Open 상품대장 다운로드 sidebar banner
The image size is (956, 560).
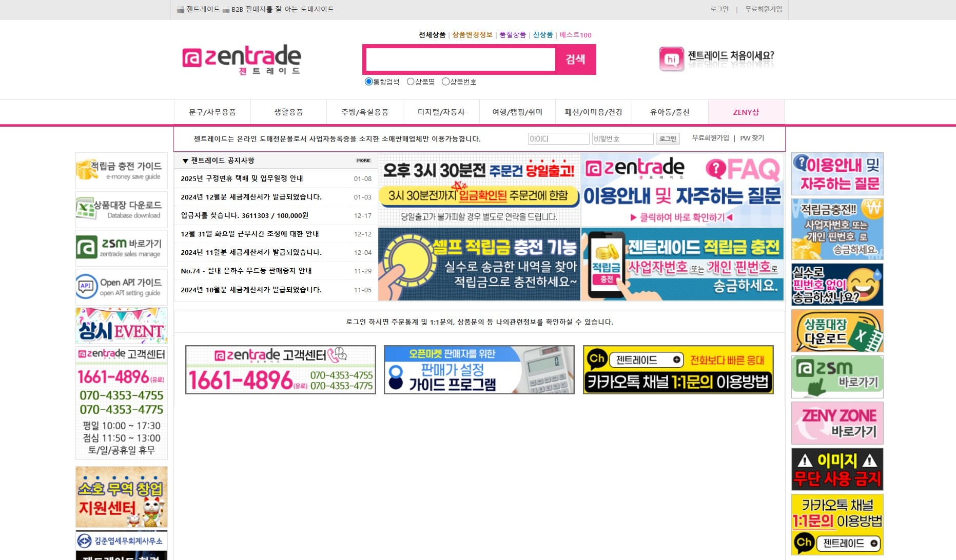[x=122, y=209]
